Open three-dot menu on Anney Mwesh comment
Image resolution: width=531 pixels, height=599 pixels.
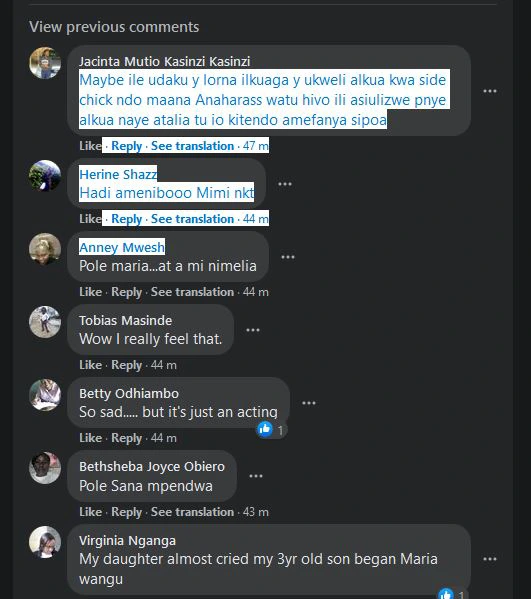pos(288,257)
